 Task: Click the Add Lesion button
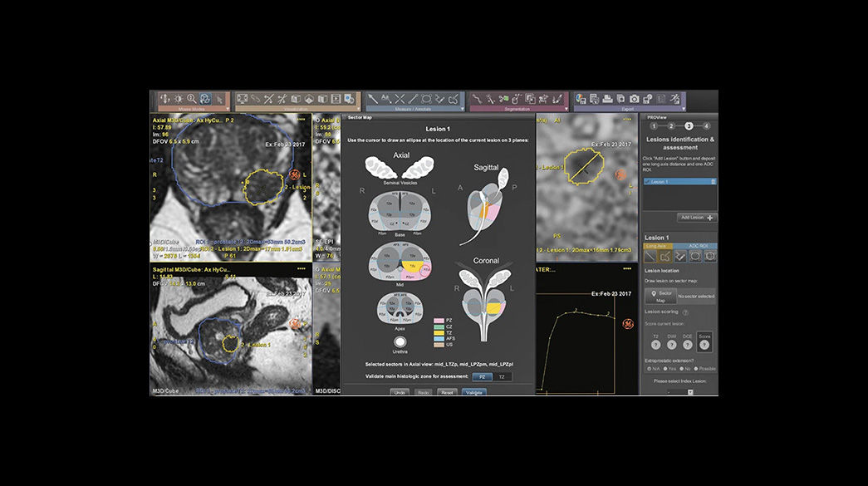pyautogui.click(x=697, y=218)
